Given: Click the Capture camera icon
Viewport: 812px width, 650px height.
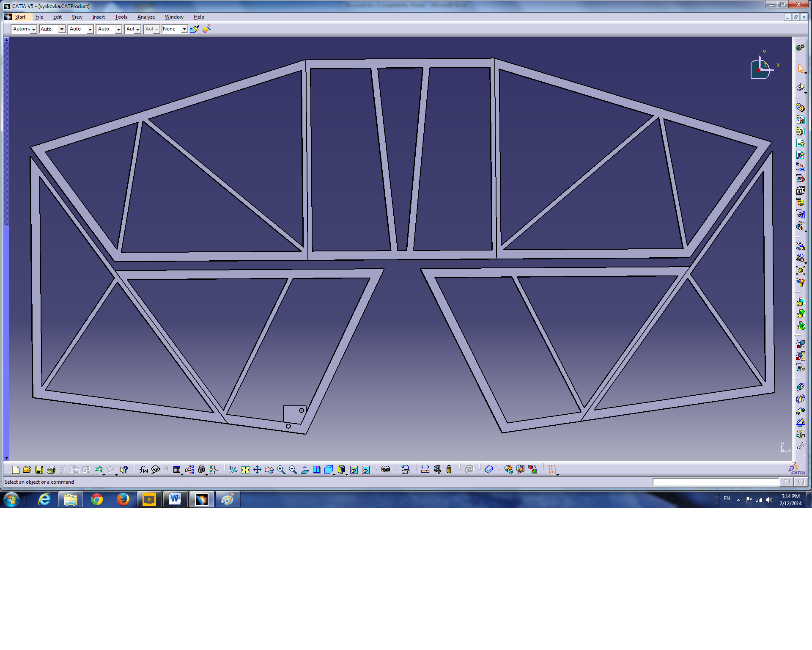Looking at the screenshot, I should (385, 470).
